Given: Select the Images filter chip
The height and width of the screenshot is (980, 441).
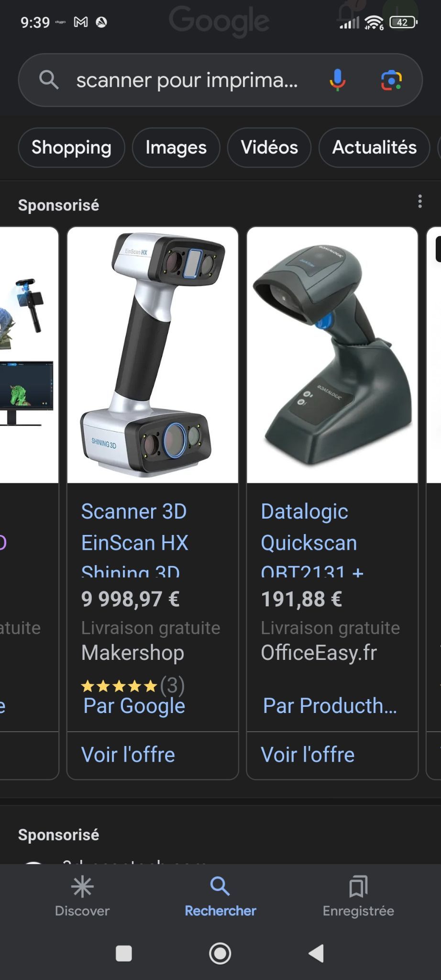Looking at the screenshot, I should [176, 147].
